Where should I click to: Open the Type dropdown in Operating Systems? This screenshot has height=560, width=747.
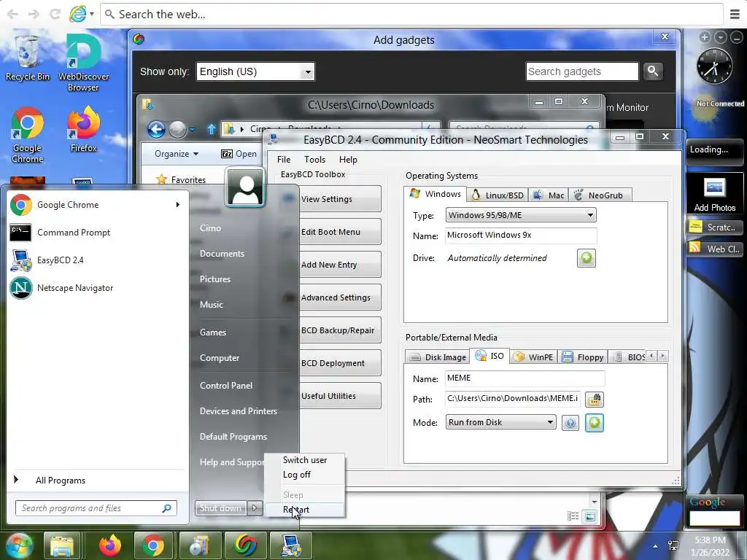pos(521,215)
